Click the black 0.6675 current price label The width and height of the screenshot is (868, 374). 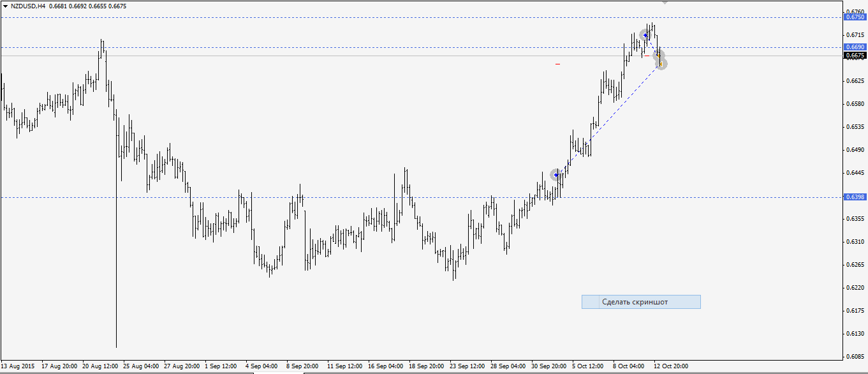[855, 56]
